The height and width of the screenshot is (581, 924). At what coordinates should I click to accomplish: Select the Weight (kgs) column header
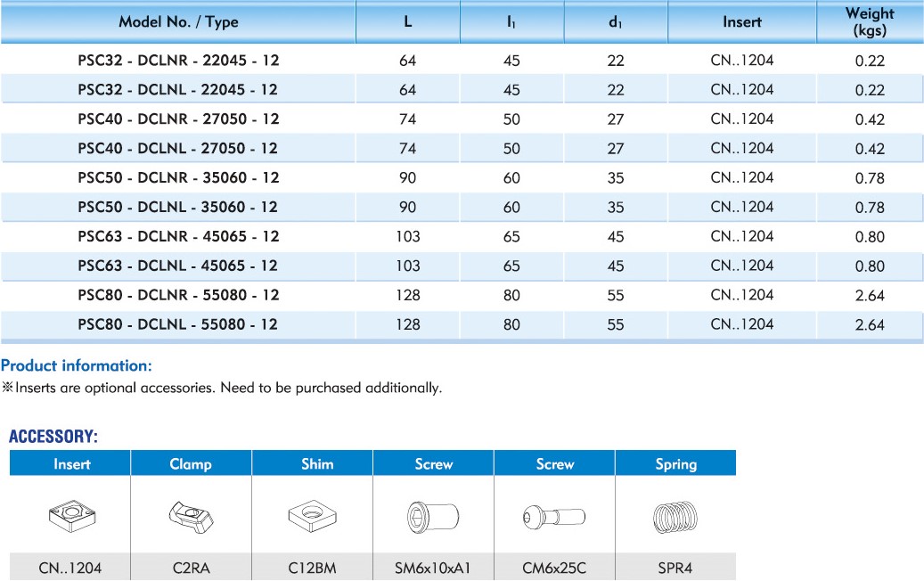870,21
